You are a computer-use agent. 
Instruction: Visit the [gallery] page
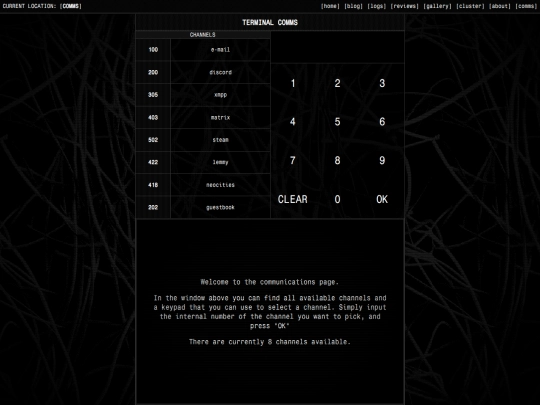click(x=437, y=6)
